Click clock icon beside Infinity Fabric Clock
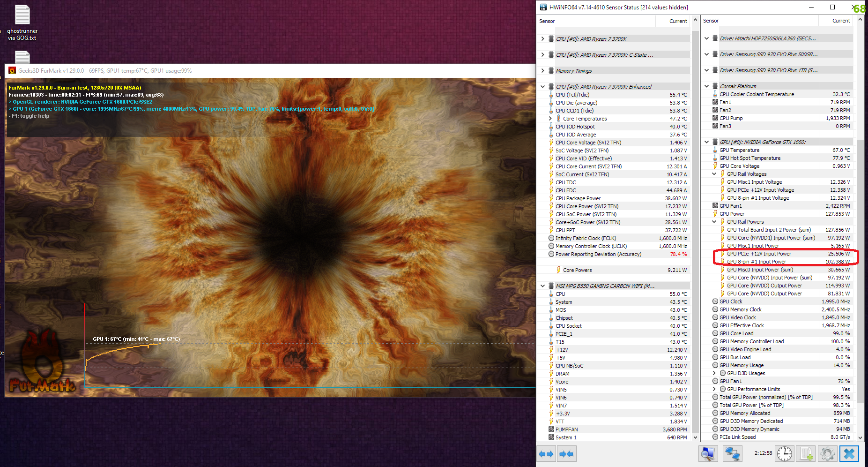 click(551, 238)
